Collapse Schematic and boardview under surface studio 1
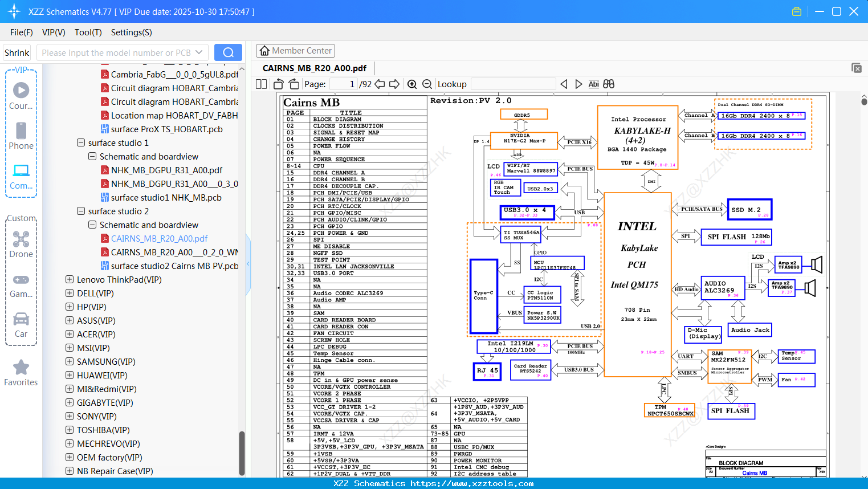The width and height of the screenshot is (868, 489). pos(92,156)
